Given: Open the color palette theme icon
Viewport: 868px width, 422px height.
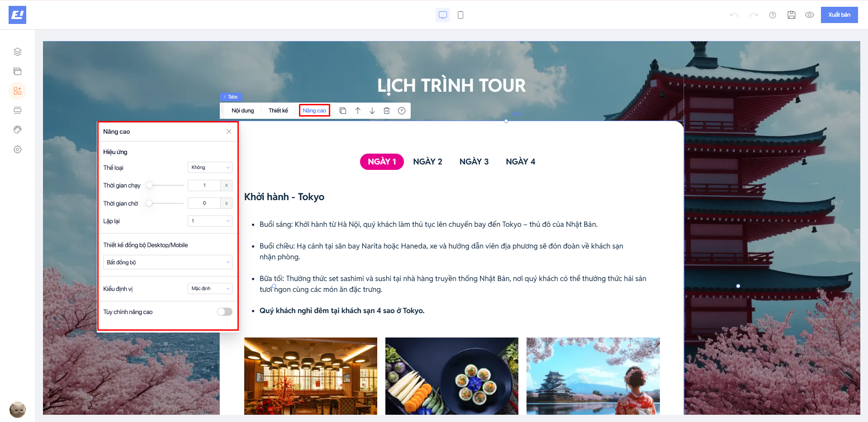Looking at the screenshot, I should point(18,130).
